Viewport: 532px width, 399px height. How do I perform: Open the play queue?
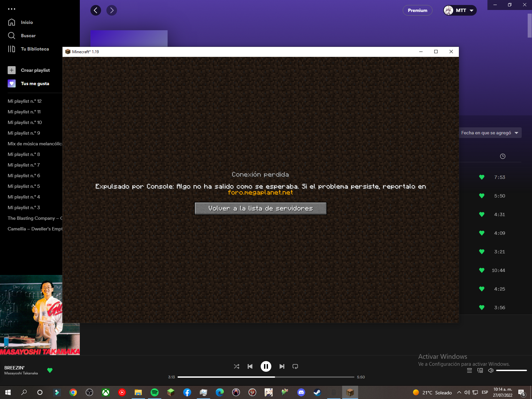click(469, 370)
